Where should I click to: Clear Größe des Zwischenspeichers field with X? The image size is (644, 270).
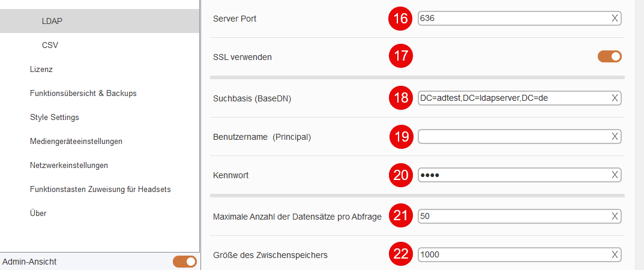(615, 254)
